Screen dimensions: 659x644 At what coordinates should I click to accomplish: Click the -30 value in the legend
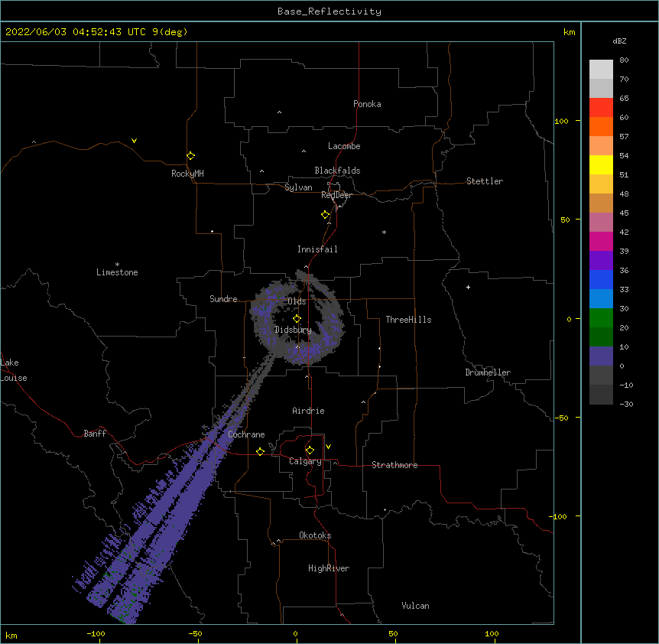click(x=626, y=404)
